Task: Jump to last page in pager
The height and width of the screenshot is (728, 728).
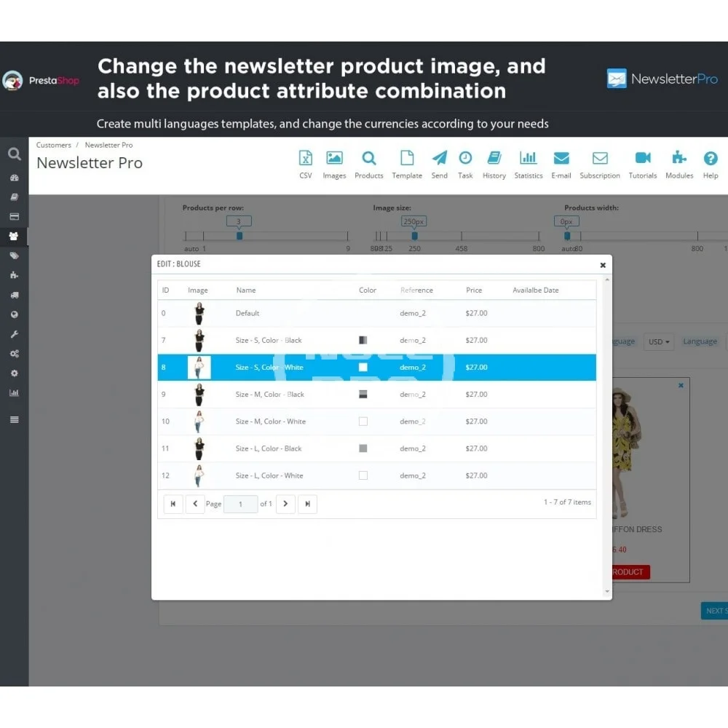Action: (x=307, y=504)
